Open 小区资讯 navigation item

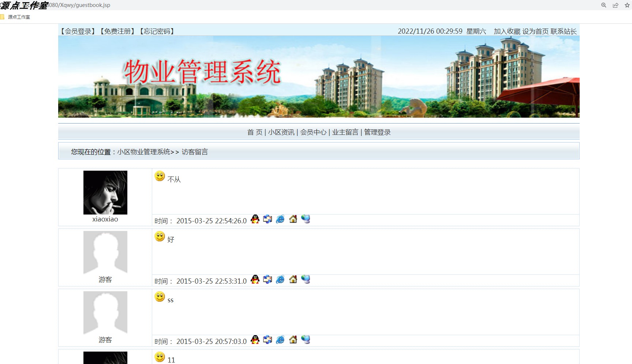pos(281,132)
